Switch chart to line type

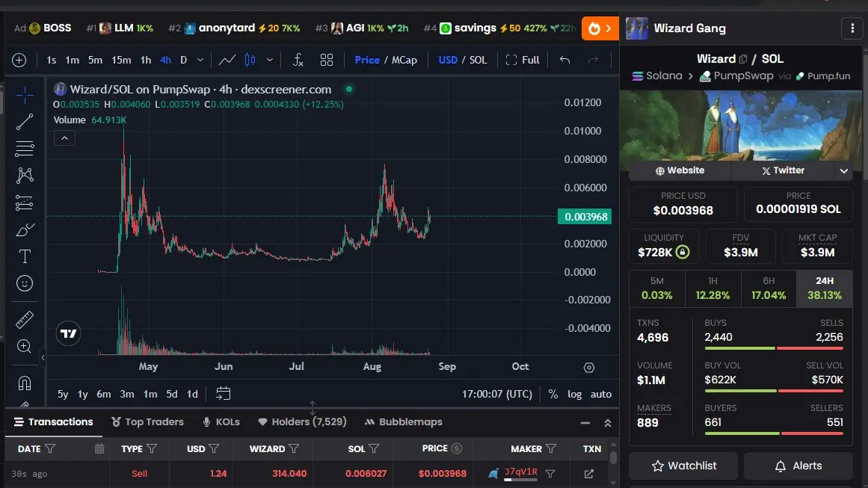point(227,60)
